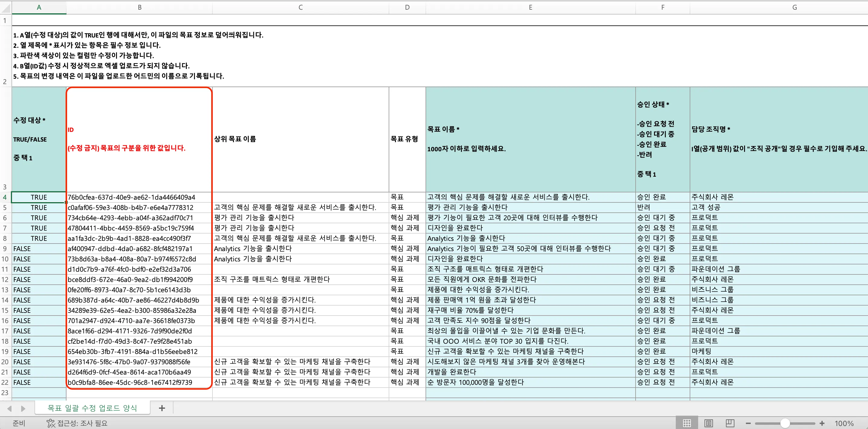Click the FALSE cell in row 9
The height and width of the screenshot is (429, 868).
point(39,249)
